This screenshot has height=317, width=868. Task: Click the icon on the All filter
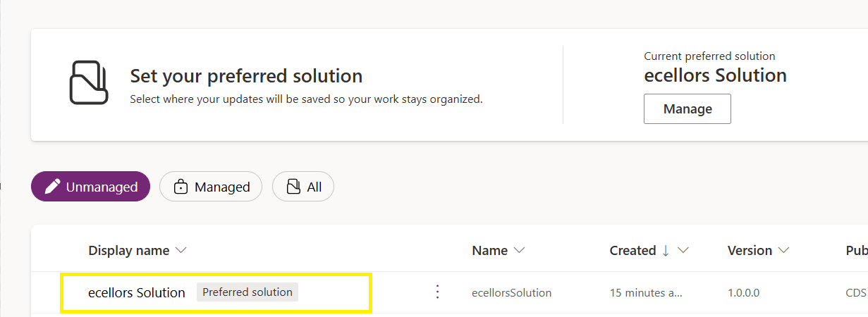pos(293,187)
